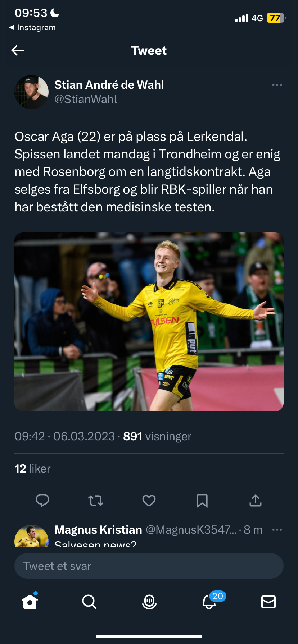Return to Instagram via status bar link
The height and width of the screenshot is (644, 298).
32,28
